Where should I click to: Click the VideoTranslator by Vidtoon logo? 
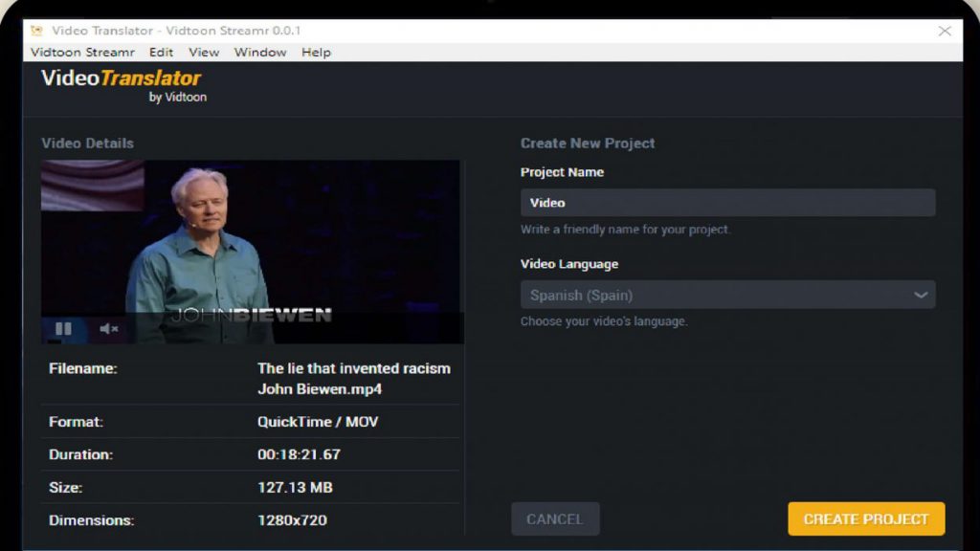[x=123, y=85]
